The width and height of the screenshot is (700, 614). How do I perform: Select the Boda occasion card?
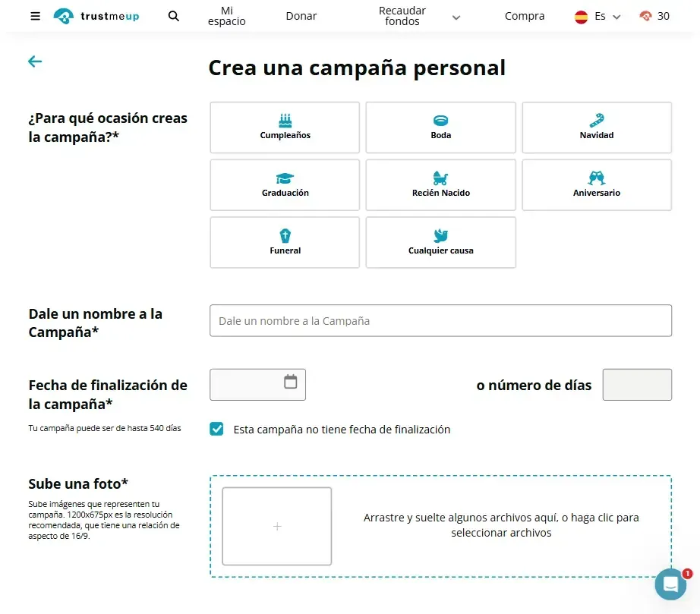click(440, 128)
